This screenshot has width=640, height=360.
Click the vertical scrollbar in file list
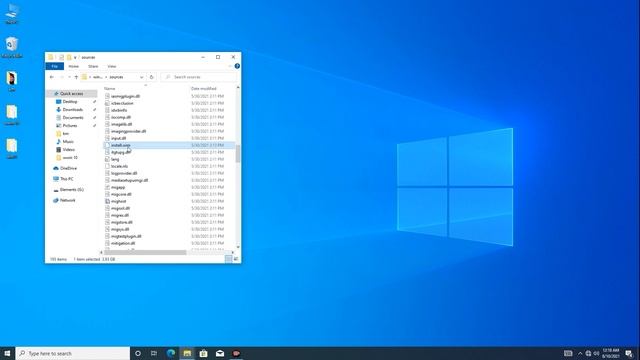click(x=238, y=153)
